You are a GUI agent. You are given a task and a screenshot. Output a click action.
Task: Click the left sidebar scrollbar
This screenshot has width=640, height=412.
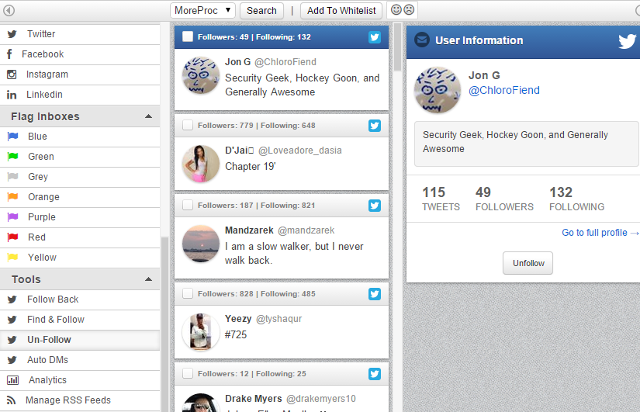(165, 325)
